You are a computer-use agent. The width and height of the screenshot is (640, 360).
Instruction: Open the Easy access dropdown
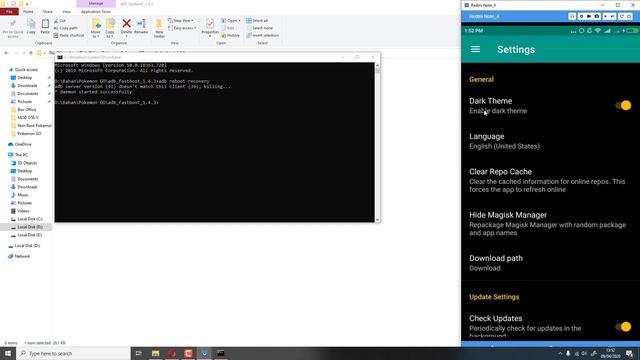pos(182,28)
